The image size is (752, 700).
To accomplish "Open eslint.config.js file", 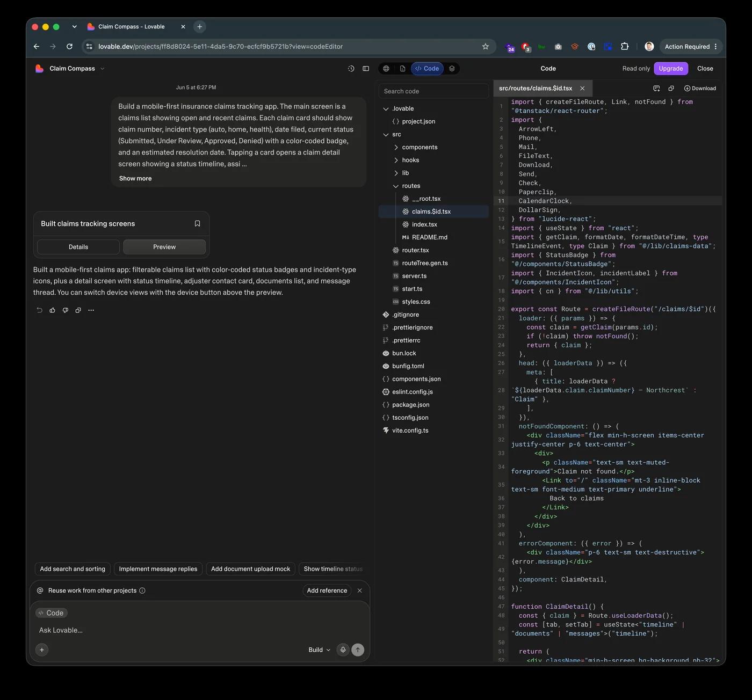I will point(412,392).
